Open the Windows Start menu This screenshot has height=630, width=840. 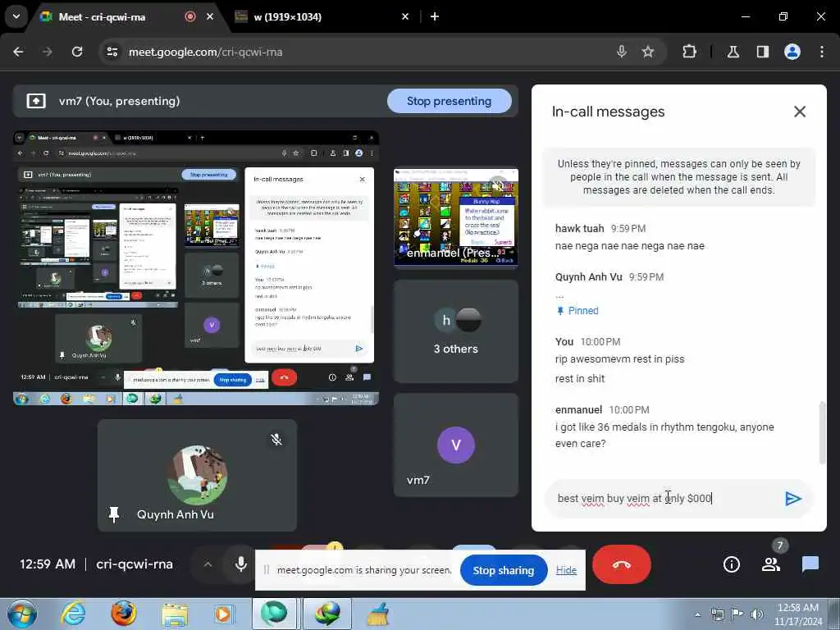[21, 614]
